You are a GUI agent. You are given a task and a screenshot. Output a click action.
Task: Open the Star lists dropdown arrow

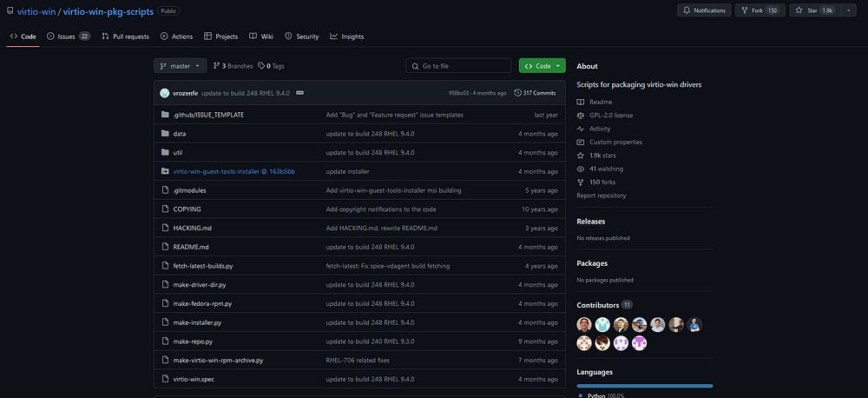click(848, 10)
